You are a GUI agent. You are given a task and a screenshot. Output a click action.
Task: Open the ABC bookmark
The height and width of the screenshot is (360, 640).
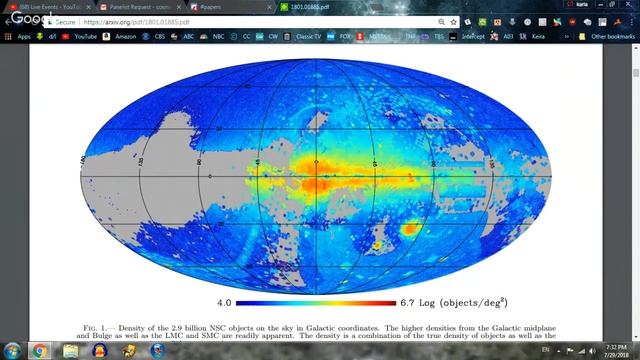point(182,36)
